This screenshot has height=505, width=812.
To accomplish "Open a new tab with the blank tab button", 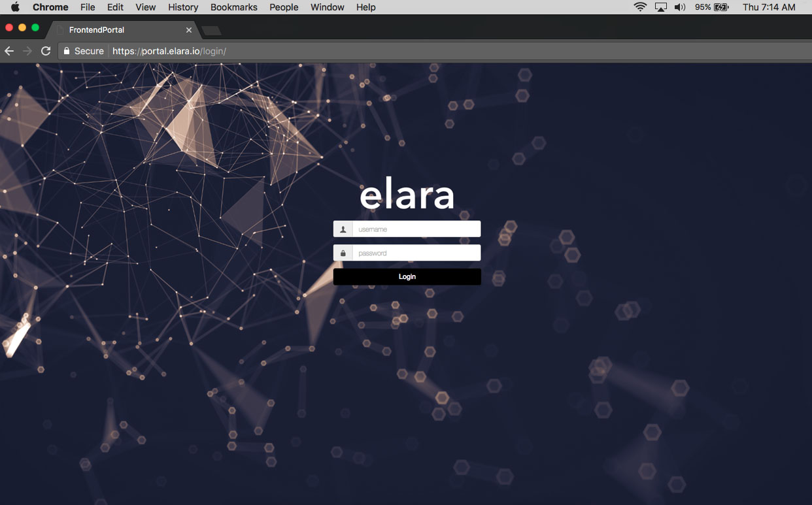I will coord(212,31).
